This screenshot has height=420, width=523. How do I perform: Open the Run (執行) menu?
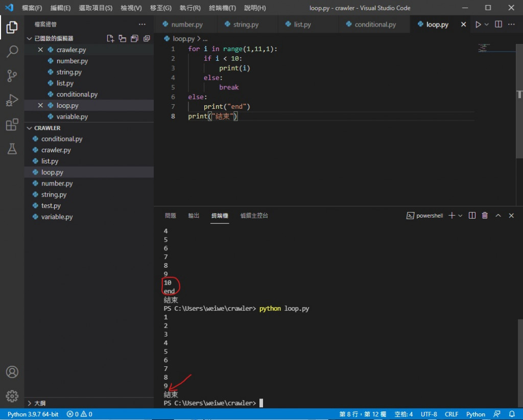(190, 8)
